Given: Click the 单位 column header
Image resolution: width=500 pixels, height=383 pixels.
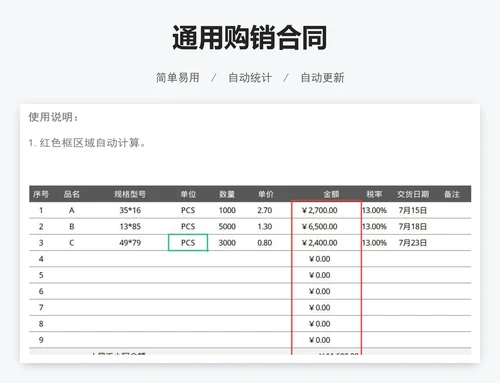Looking at the screenshot, I should [x=188, y=194].
